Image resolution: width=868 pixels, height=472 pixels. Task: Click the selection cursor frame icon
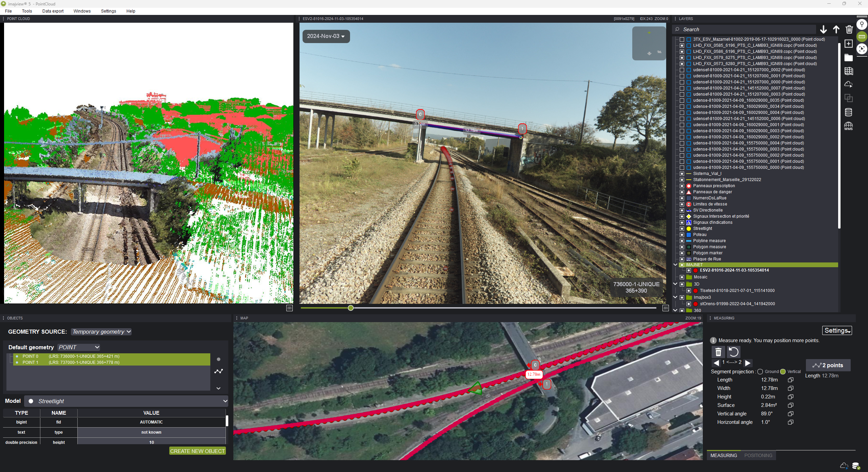point(862,49)
